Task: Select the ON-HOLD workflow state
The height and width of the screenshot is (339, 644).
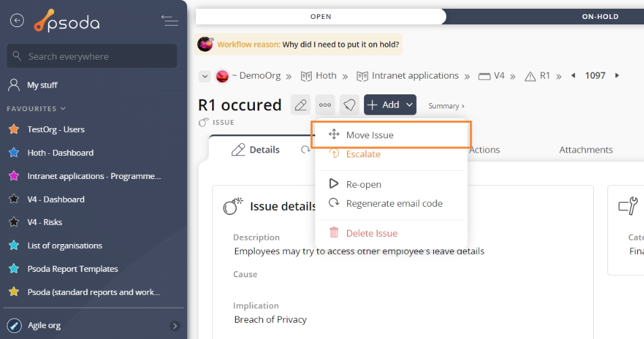Action: click(600, 16)
